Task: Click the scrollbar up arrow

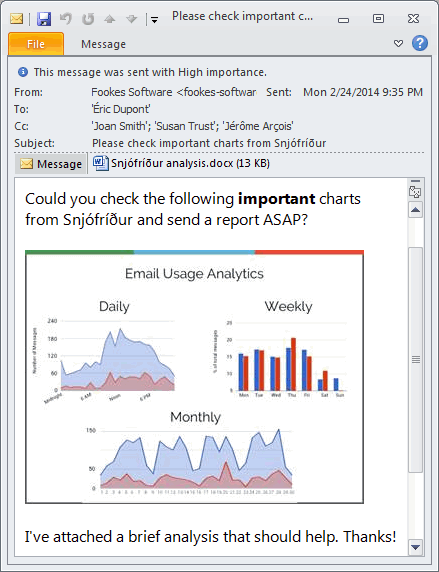Action: (415, 210)
